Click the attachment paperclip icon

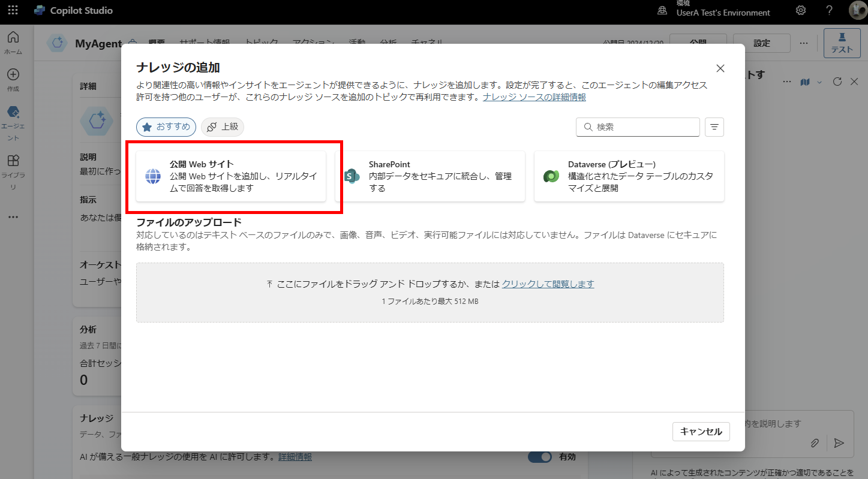[x=815, y=443]
